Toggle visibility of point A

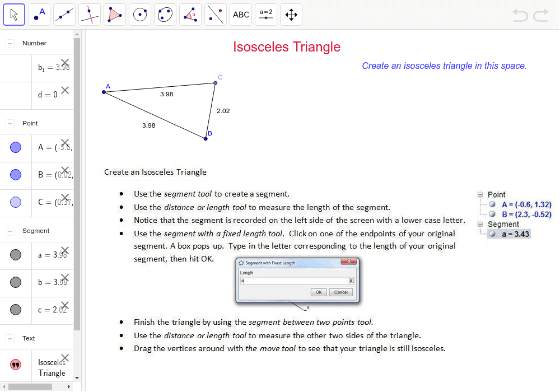pyautogui.click(x=16, y=147)
